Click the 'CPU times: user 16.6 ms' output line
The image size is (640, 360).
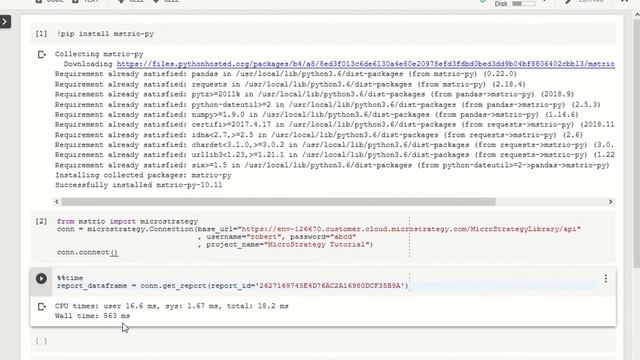172,306
